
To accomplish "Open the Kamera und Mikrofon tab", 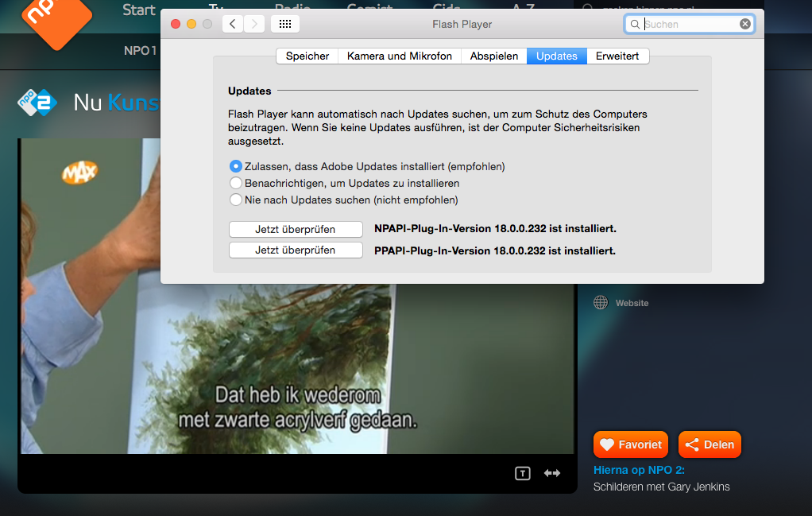I will coord(399,56).
